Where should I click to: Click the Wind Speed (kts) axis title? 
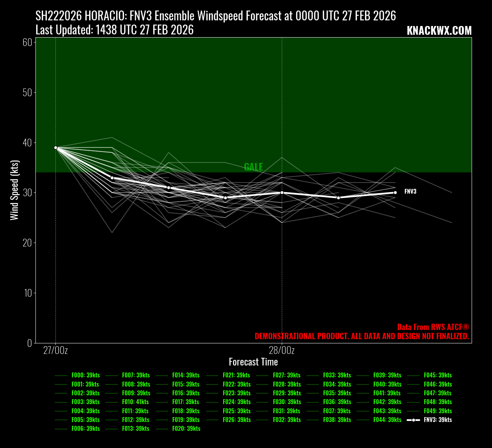(14, 190)
